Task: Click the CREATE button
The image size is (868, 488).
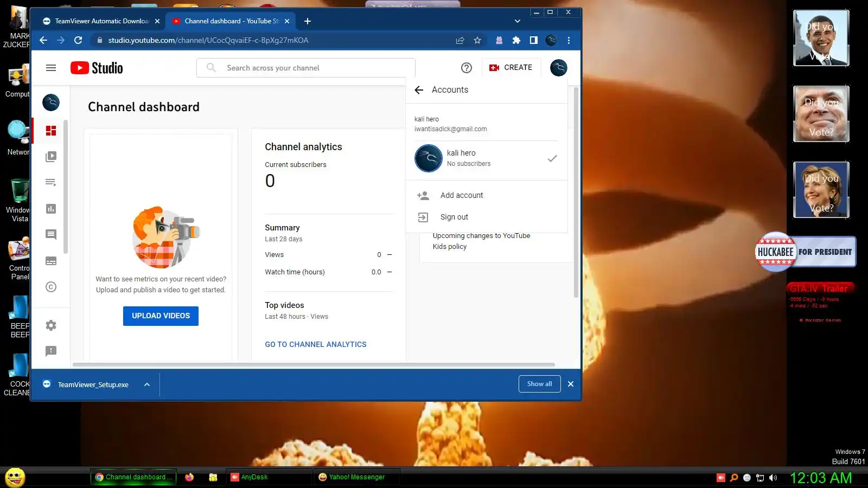Action: 511,68
